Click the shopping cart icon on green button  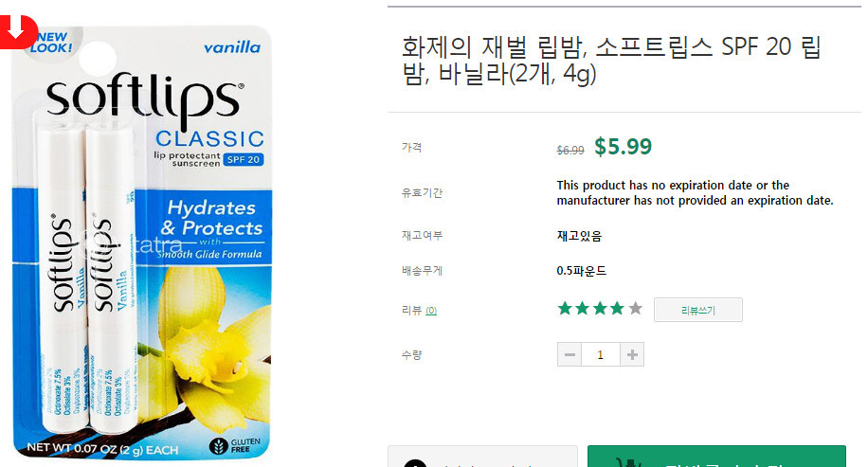point(628,462)
